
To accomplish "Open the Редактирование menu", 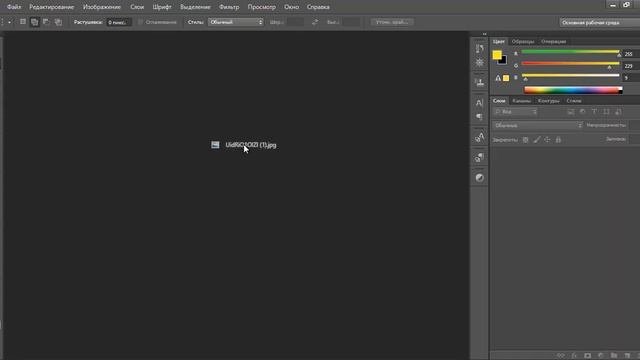I will (x=51, y=7).
